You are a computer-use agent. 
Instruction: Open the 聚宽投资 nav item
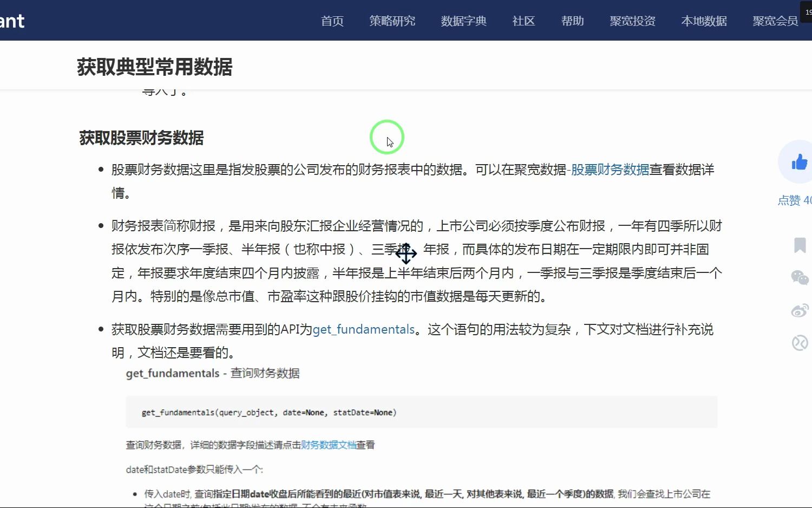click(x=632, y=21)
